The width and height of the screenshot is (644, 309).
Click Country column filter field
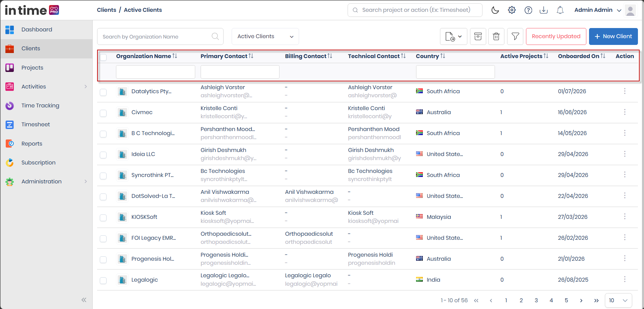coord(455,72)
